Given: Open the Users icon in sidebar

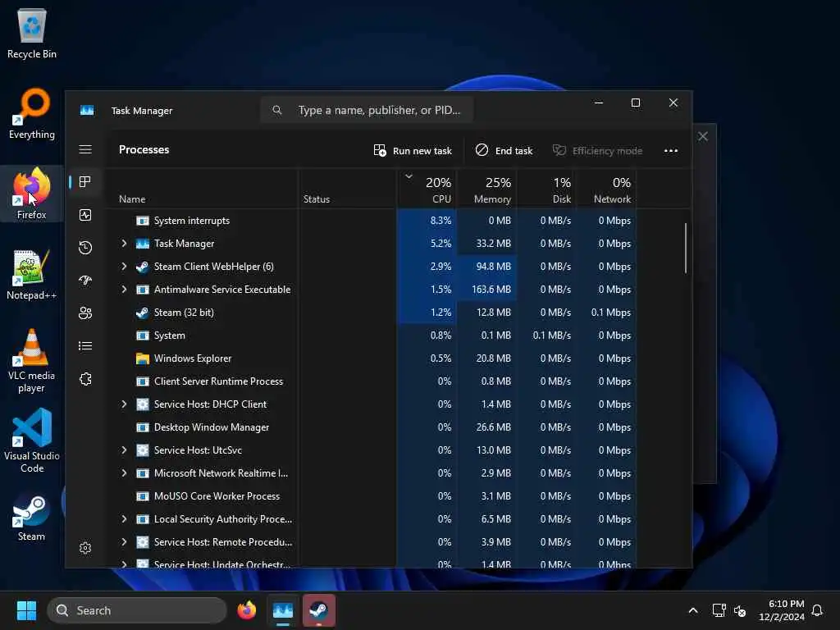Looking at the screenshot, I should click(84, 313).
